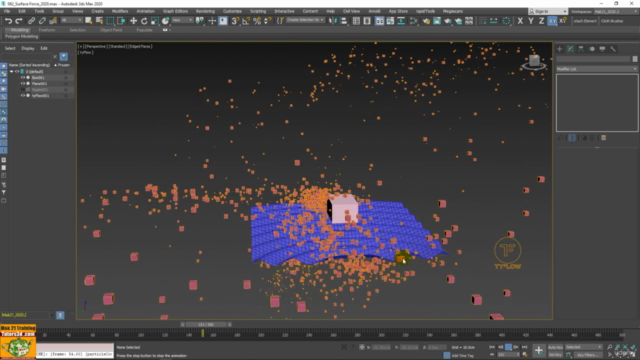The width and height of the screenshot is (640, 360).
Task: Click the Select and Place tool icon
Action: click(x=165, y=21)
